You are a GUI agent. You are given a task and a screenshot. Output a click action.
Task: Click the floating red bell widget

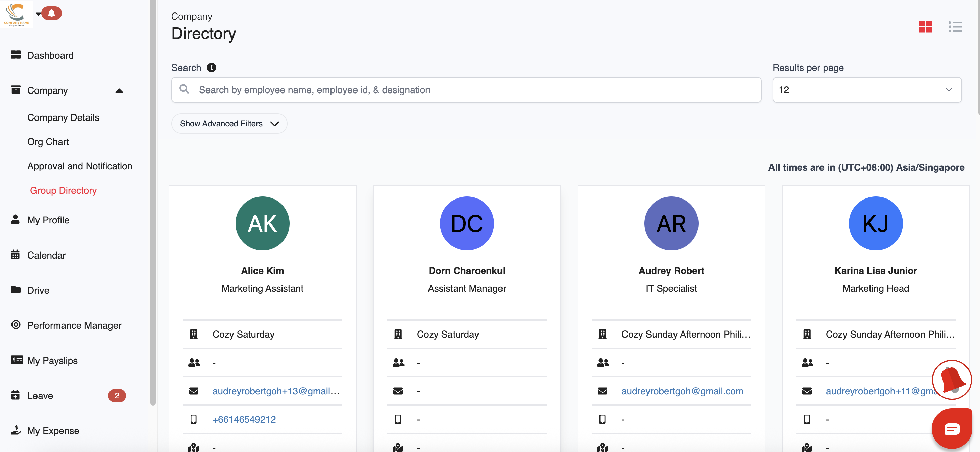[951, 379]
